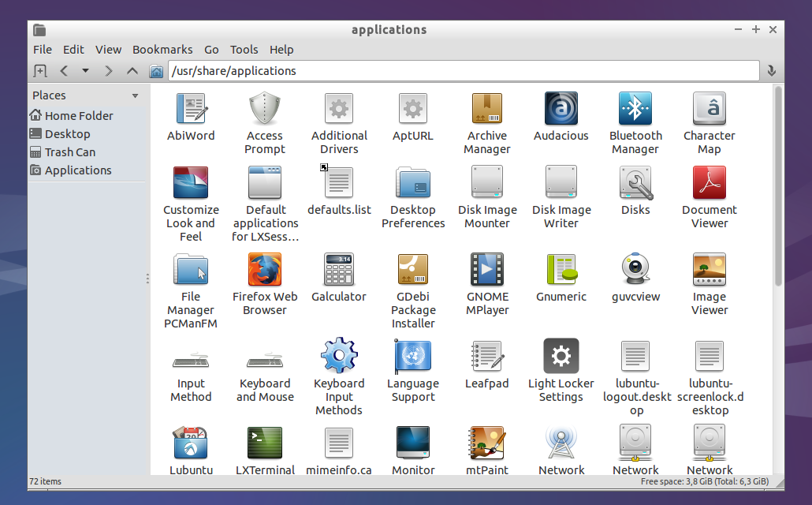
Task: Open Applications in Places sidebar
Action: click(x=70, y=170)
